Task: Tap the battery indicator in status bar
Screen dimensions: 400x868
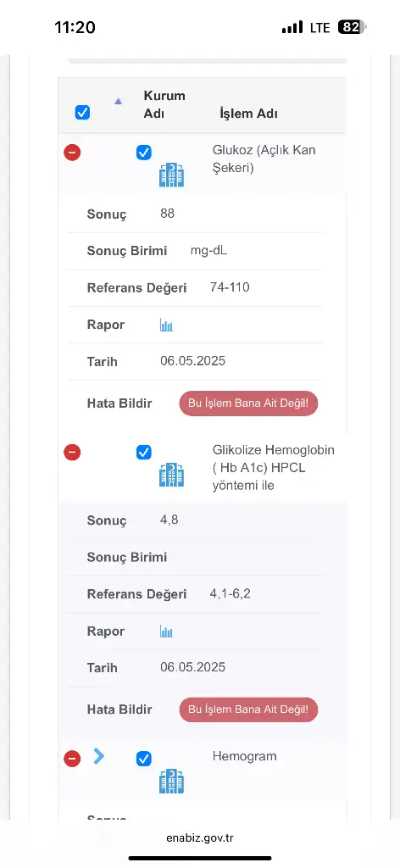Action: (353, 27)
